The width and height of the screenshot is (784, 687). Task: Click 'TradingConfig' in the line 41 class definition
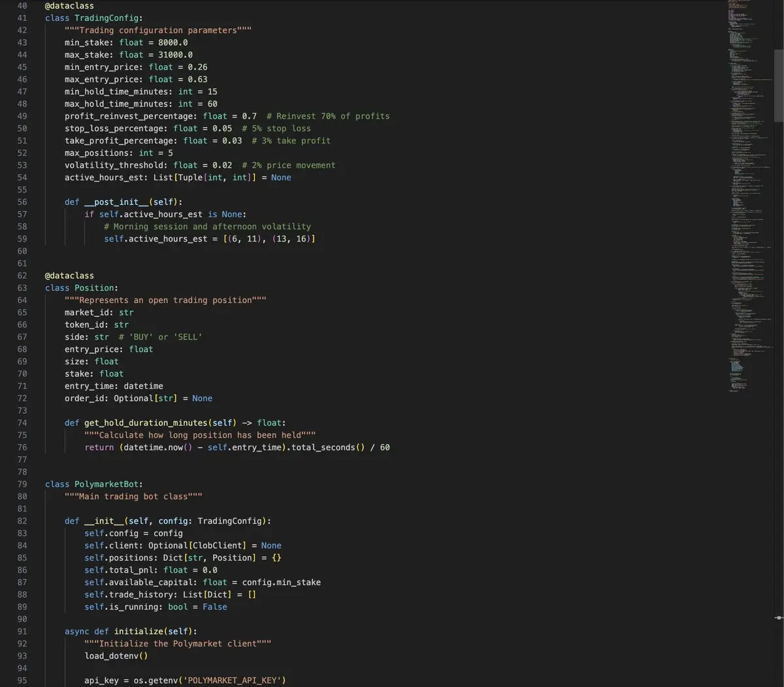tap(106, 18)
